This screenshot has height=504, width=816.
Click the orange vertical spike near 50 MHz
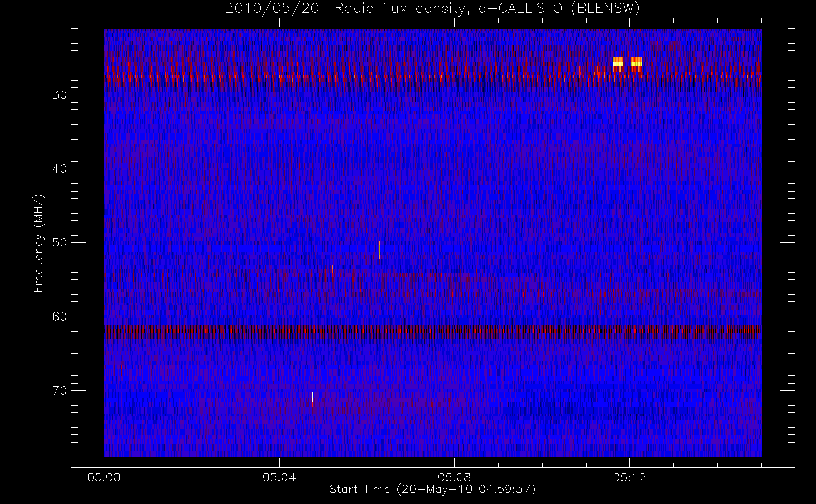(379, 249)
